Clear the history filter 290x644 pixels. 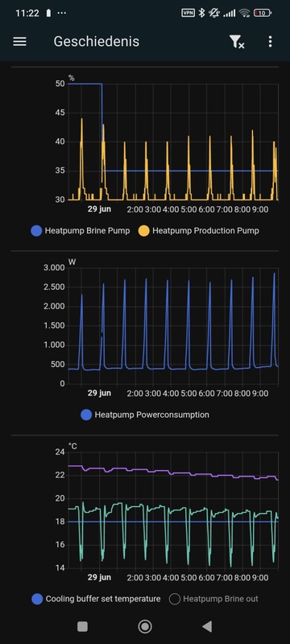236,42
